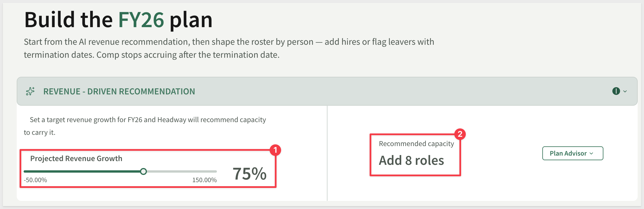Image resolution: width=644 pixels, height=209 pixels.
Task: Expand the chevron beside the circle status icon
Action: (x=625, y=92)
